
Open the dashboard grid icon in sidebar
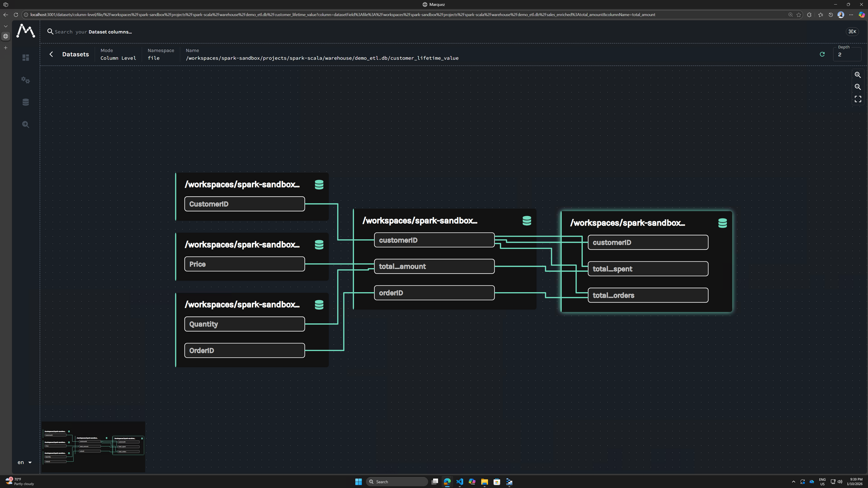(x=25, y=57)
